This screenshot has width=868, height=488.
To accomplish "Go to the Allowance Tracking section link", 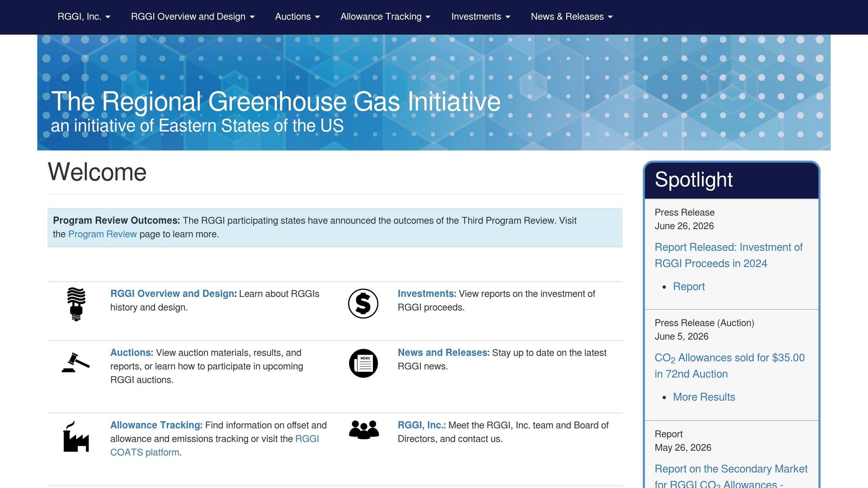I will [x=156, y=425].
